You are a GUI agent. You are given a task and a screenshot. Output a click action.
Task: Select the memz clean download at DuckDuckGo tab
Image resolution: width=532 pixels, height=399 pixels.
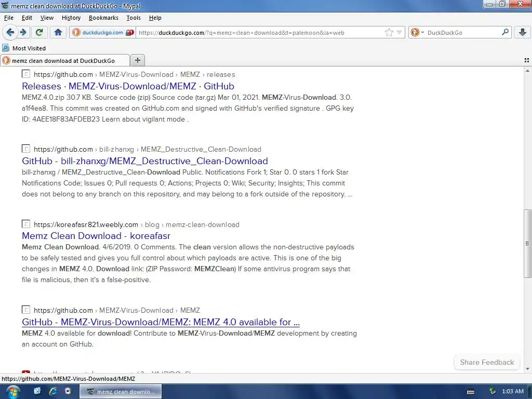65,60
